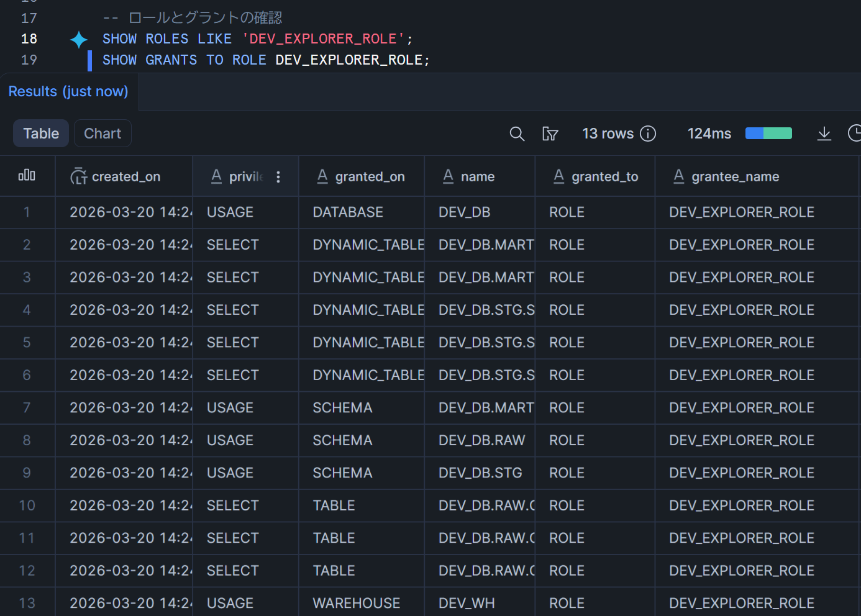Click the granted_to column header

click(604, 177)
